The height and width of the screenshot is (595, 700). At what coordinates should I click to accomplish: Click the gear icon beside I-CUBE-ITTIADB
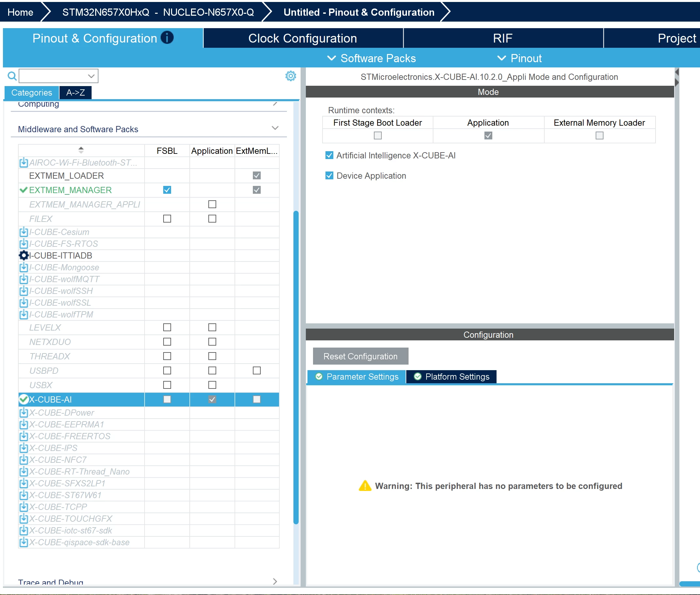(x=24, y=255)
